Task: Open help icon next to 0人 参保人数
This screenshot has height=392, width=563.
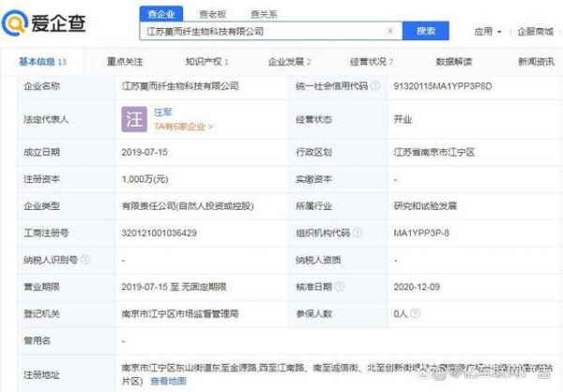Action: click(x=415, y=314)
